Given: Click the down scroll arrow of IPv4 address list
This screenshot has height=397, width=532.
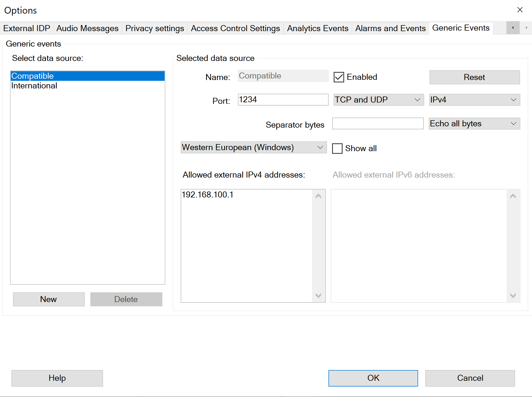Looking at the screenshot, I should tap(319, 296).
